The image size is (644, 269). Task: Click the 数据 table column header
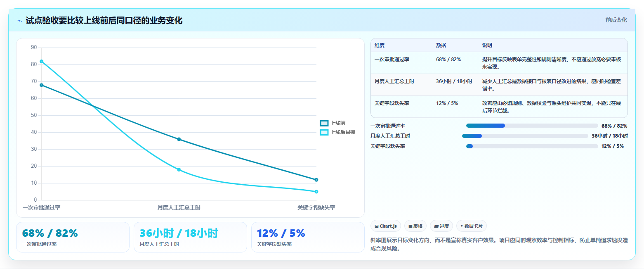[x=441, y=45]
